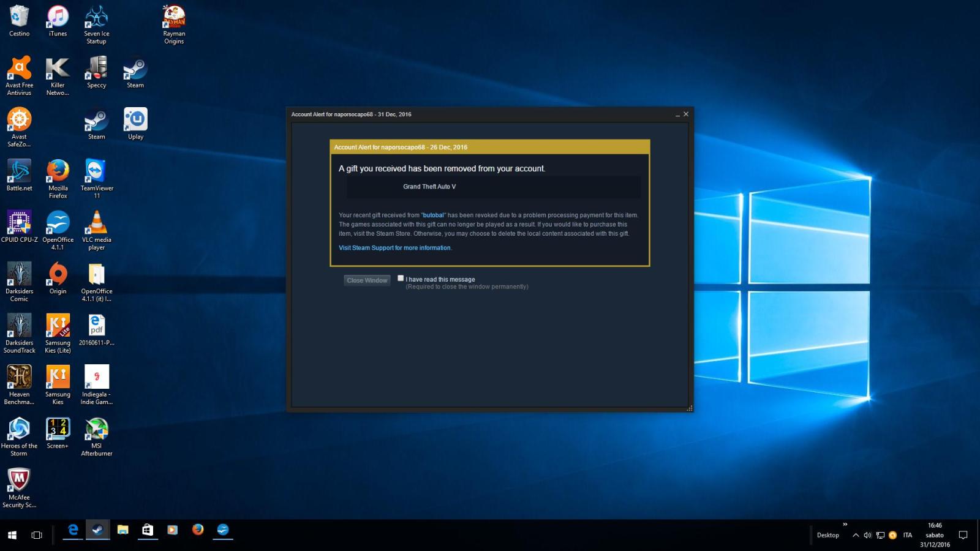
Task: Click the 'butobal' username link
Action: point(433,216)
